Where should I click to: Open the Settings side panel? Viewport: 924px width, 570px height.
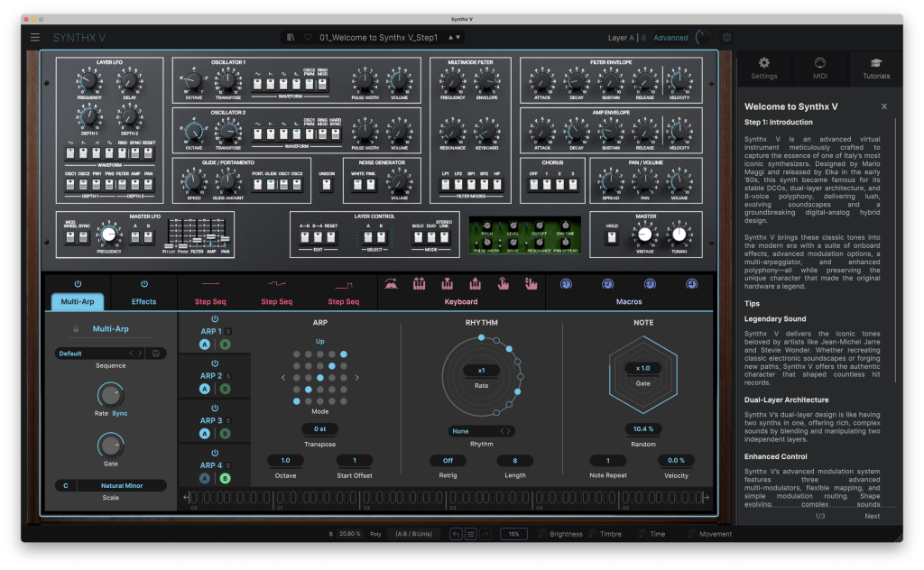coord(763,69)
